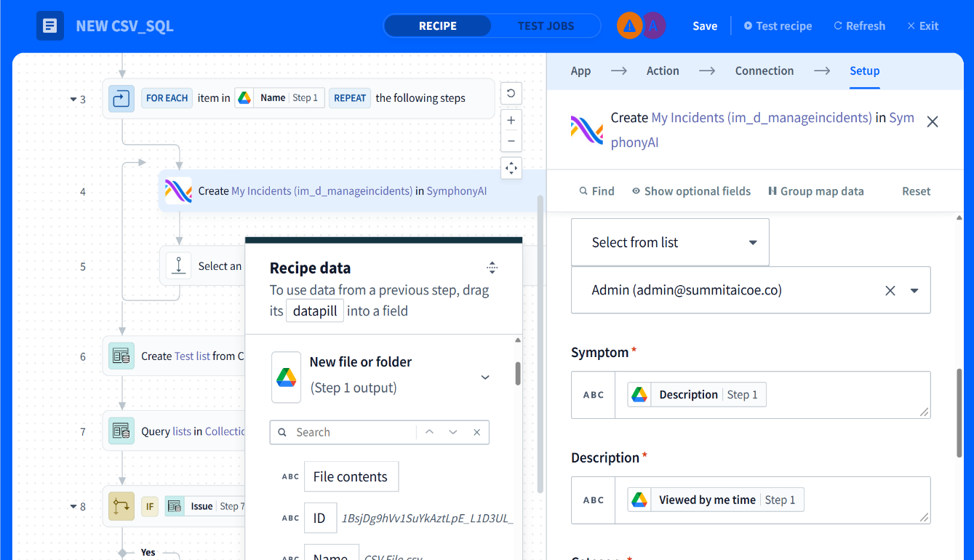Close the step setup panel

click(x=933, y=121)
